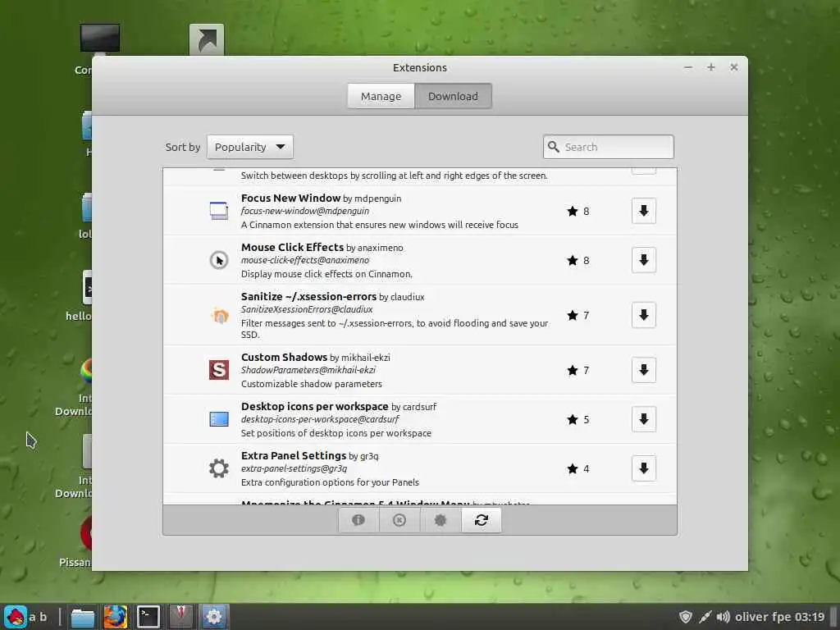This screenshot has height=630, width=840.
Task: Open the volume control in system tray
Action: (723, 617)
